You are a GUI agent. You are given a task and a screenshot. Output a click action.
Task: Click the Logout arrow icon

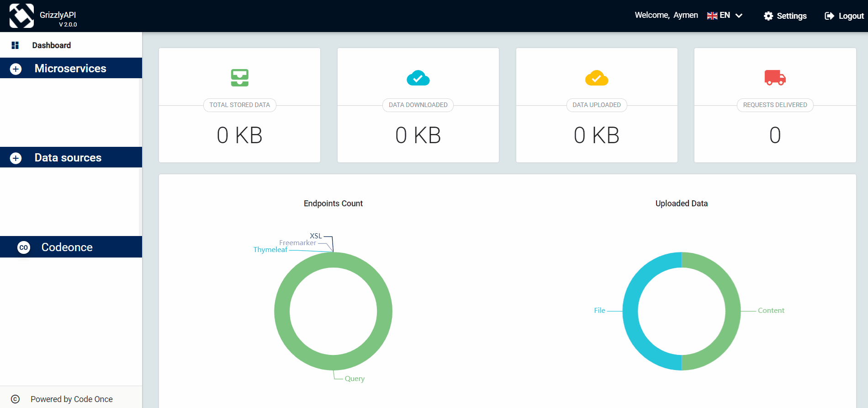[x=829, y=16]
